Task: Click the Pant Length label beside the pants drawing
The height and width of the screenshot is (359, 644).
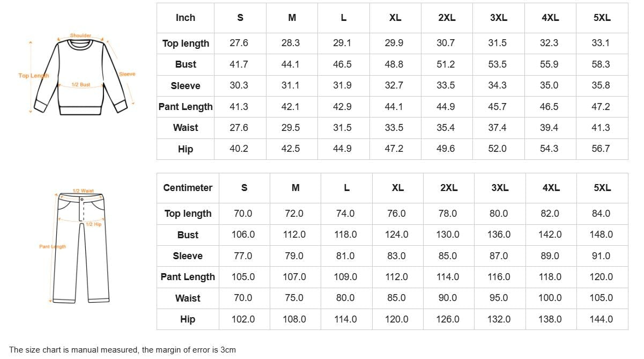Action: [53, 247]
